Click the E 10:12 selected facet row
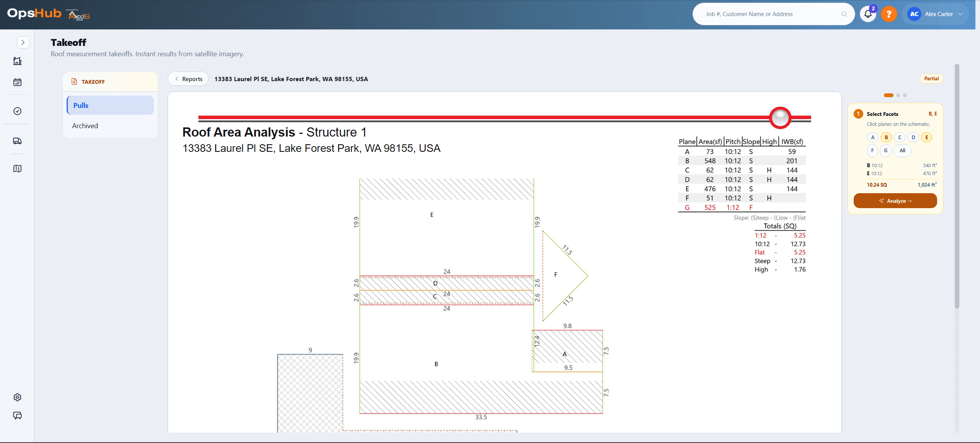Screen dimensions: 980x443 [902, 173]
